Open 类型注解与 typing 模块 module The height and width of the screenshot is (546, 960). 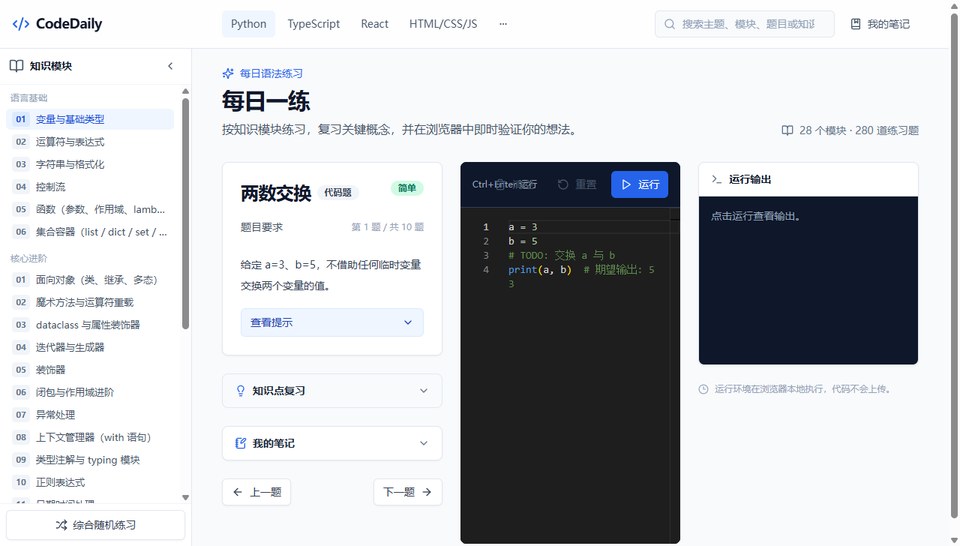click(90, 460)
